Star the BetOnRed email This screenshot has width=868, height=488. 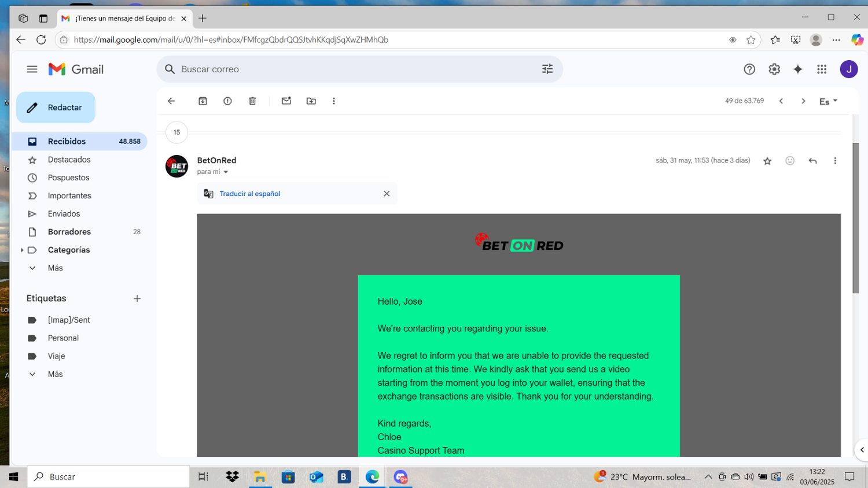(x=767, y=161)
